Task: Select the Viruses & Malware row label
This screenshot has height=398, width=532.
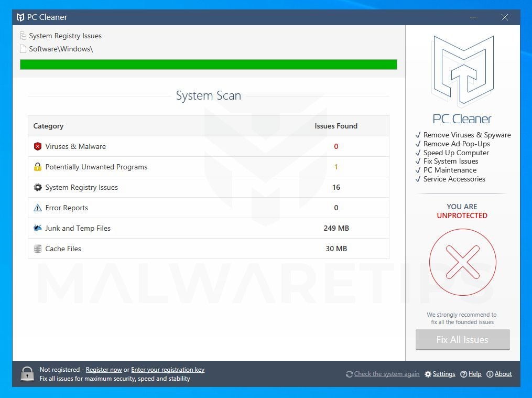Action: click(x=75, y=146)
